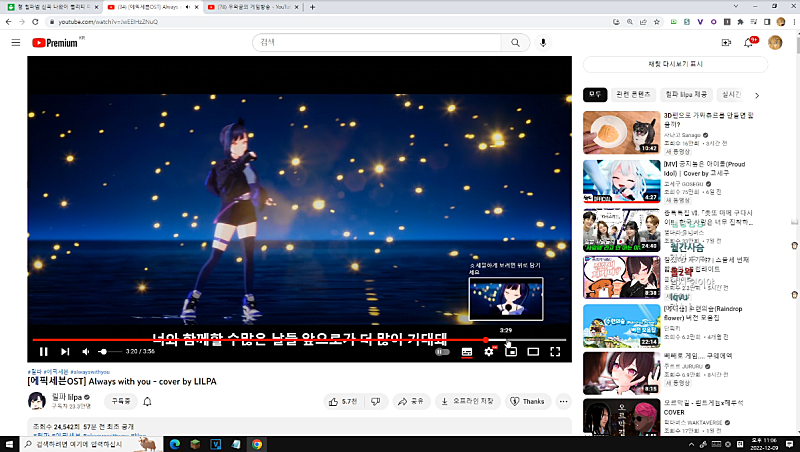Open 릴파 lilpa channel avatar
800x452 pixels.
click(x=37, y=401)
